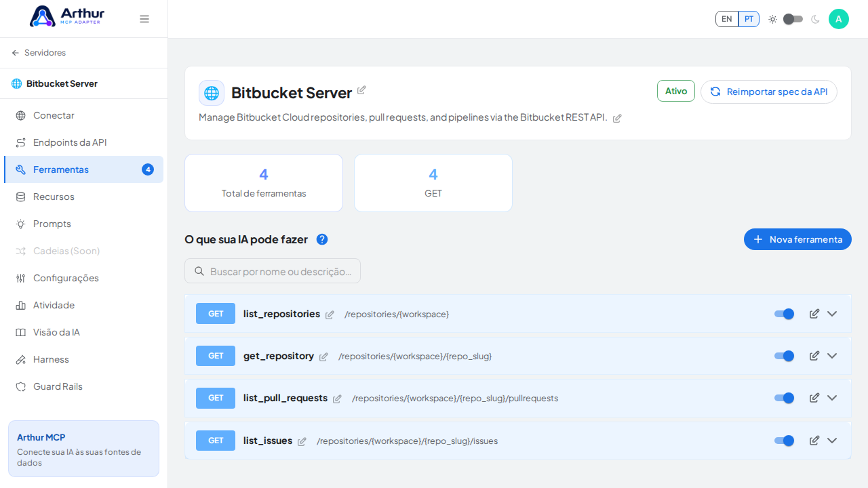This screenshot has width=868, height=488.
Task: Open Visão da IA in the sidebar
Action: 83,332
